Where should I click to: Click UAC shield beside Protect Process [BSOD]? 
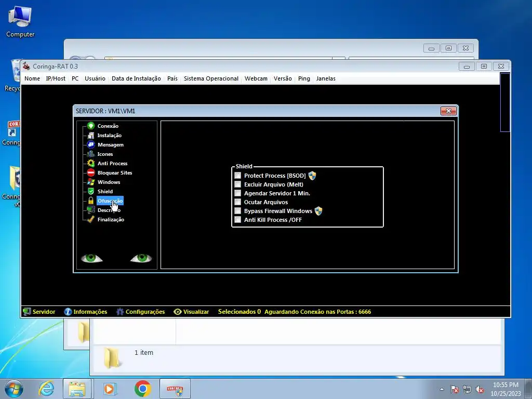312,176
